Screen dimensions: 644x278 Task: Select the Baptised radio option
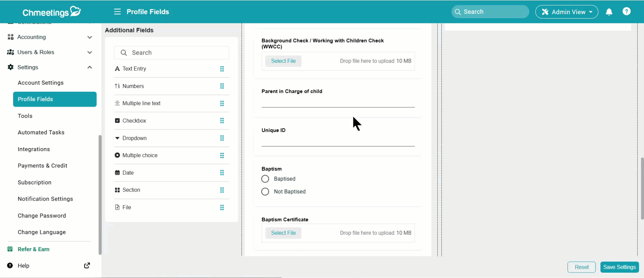tap(265, 179)
